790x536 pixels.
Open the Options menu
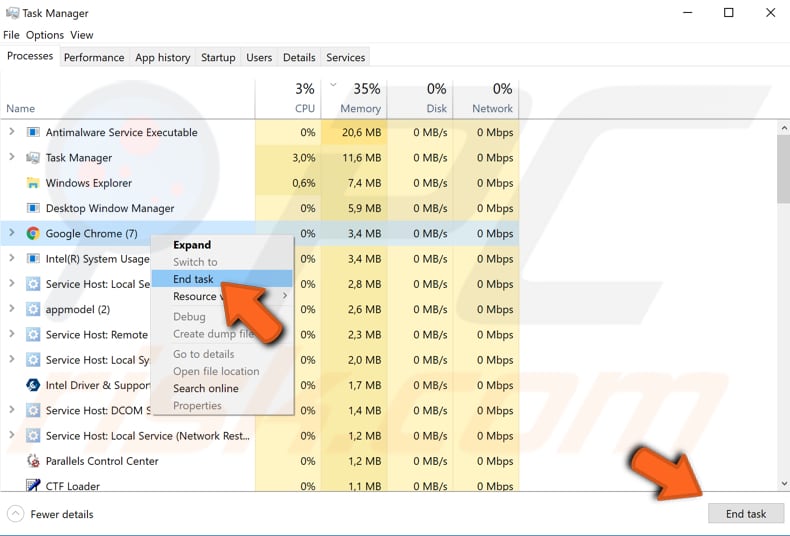45,35
